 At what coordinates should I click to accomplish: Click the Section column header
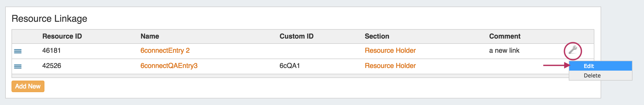click(377, 36)
